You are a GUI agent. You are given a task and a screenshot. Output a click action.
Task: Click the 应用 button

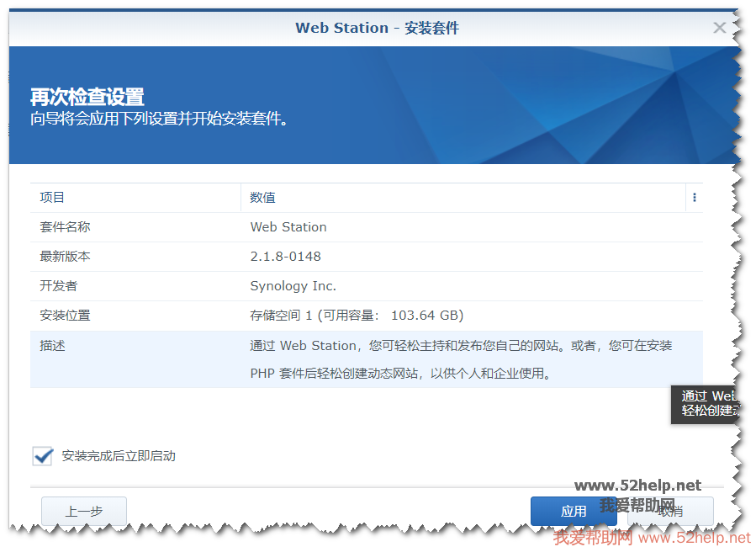[x=574, y=511]
